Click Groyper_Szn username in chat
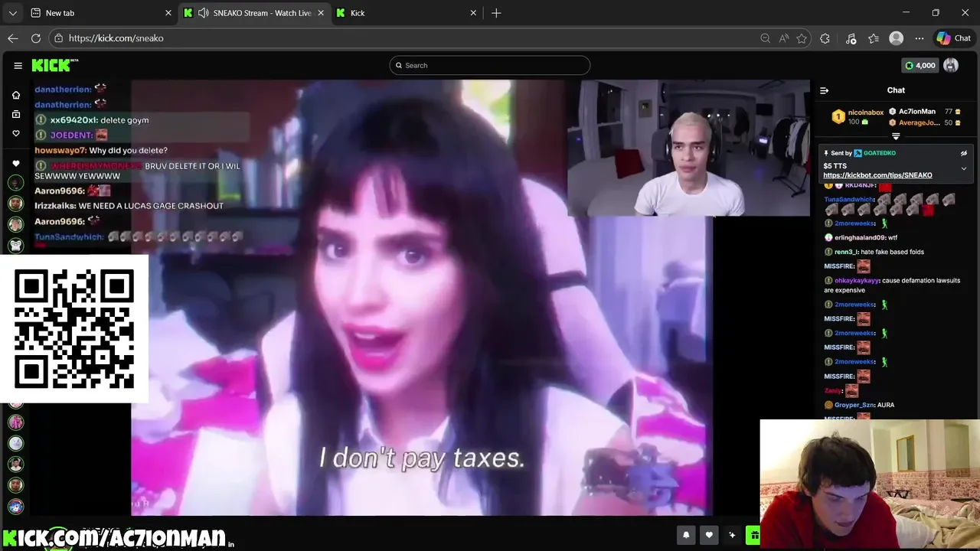Image resolution: width=980 pixels, height=551 pixels. pos(854,405)
